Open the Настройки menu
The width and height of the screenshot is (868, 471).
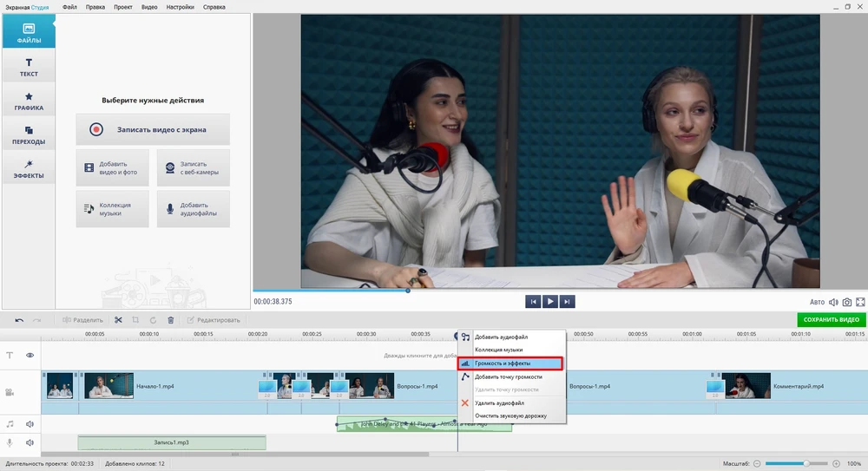point(180,7)
